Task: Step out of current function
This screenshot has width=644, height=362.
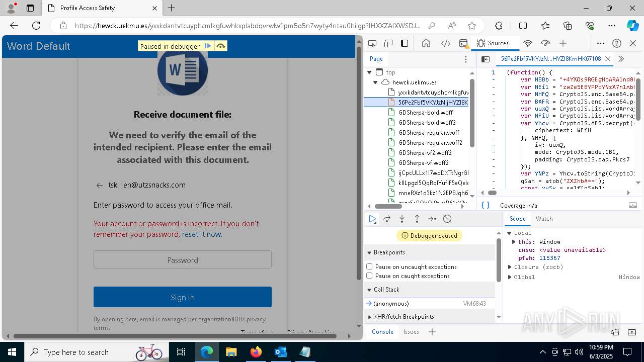Action: [417, 219]
